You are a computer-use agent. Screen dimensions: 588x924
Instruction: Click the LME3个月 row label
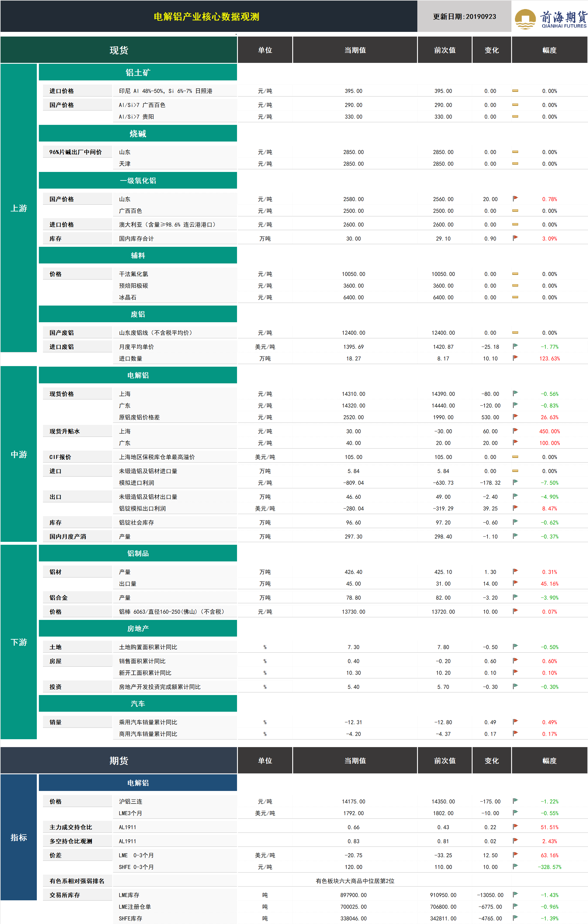pyautogui.click(x=130, y=813)
